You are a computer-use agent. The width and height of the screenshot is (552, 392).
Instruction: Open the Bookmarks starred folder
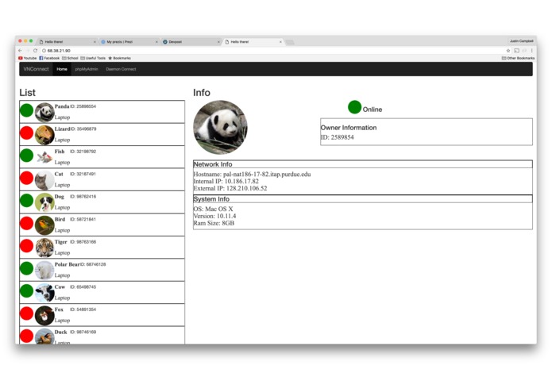point(119,58)
